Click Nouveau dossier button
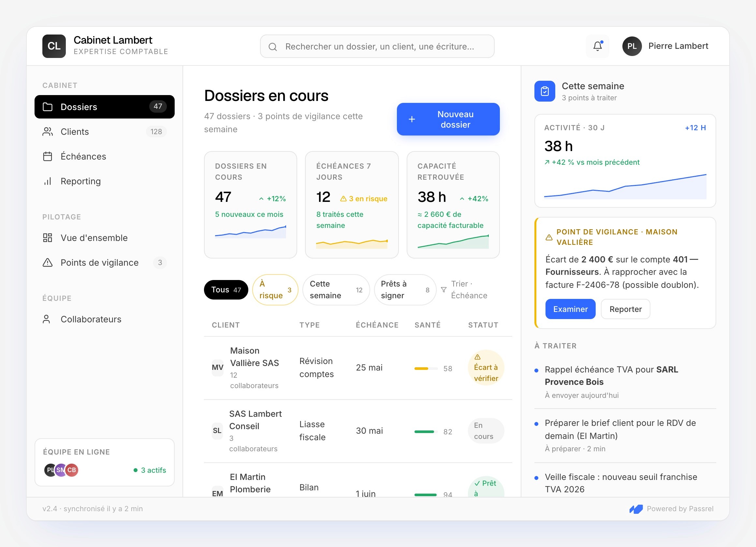The width and height of the screenshot is (756, 547). coord(448,119)
